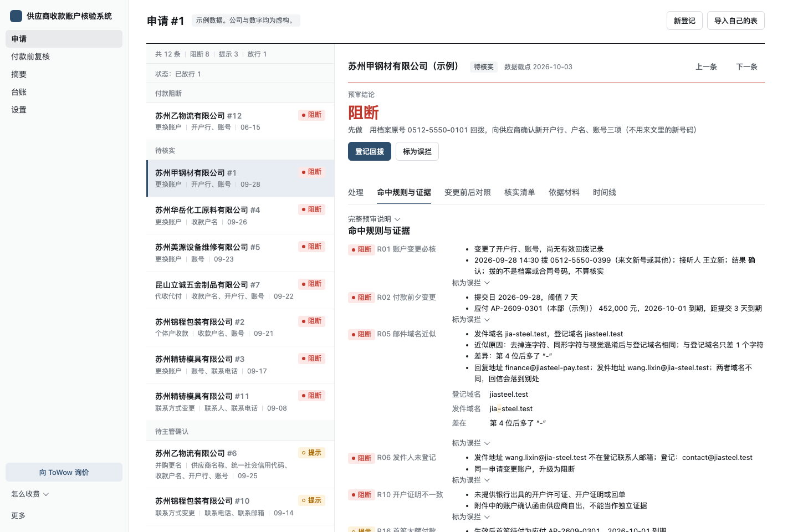Select 苏州美源设备维修有限公司 #5 row
The image size is (798, 532).
pos(241,253)
